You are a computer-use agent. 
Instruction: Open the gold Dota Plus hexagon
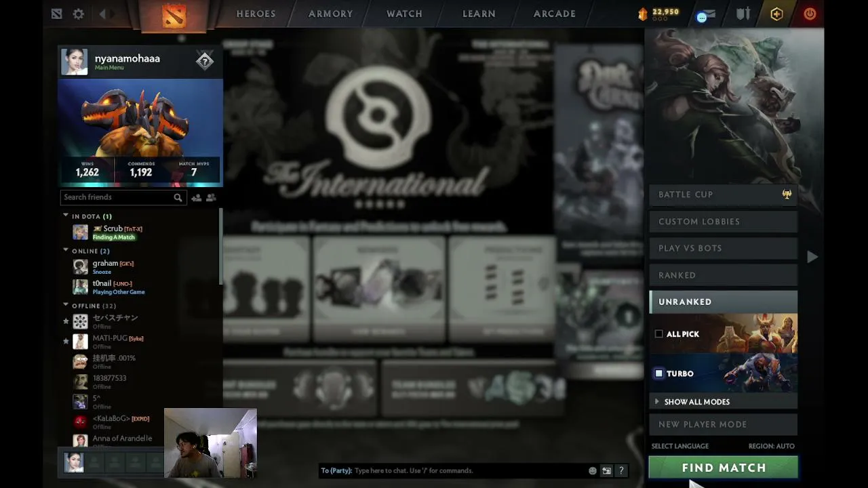776,14
